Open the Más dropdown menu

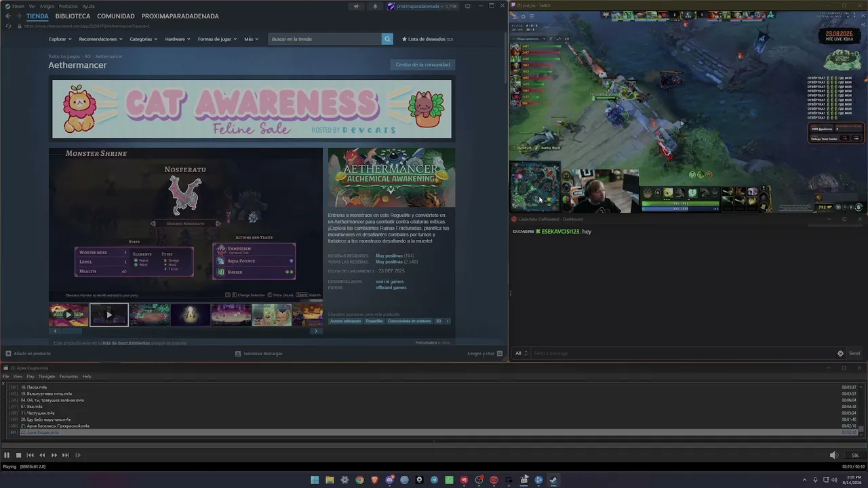point(251,39)
